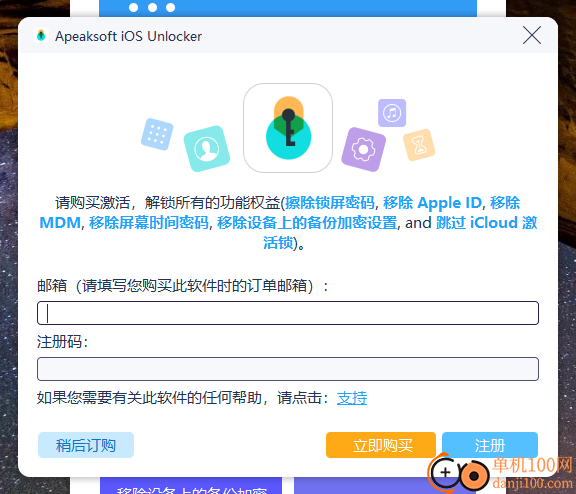Click the blue keypad dots tile icon
This screenshot has height=494, width=576.
coord(157,134)
